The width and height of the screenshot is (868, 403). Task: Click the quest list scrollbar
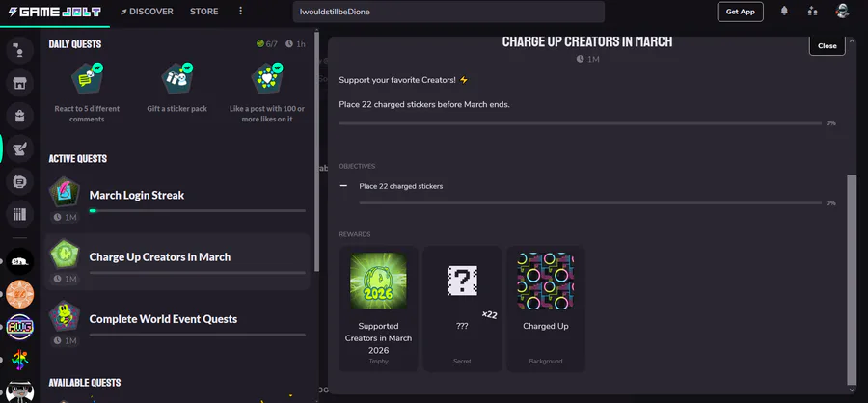coord(316,149)
